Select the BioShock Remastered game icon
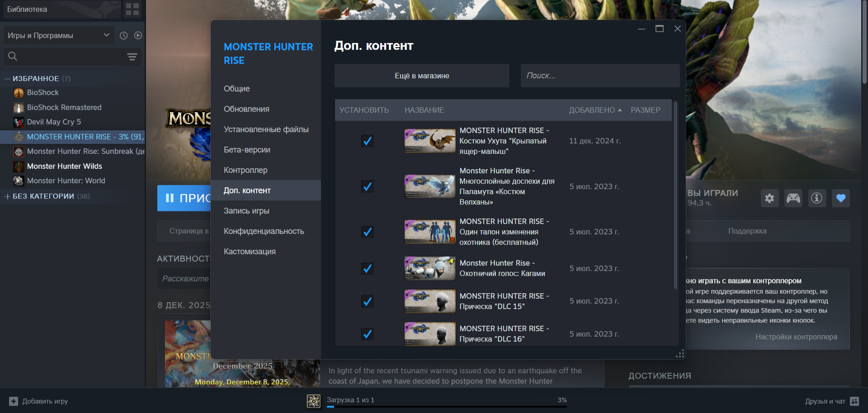 [19, 108]
